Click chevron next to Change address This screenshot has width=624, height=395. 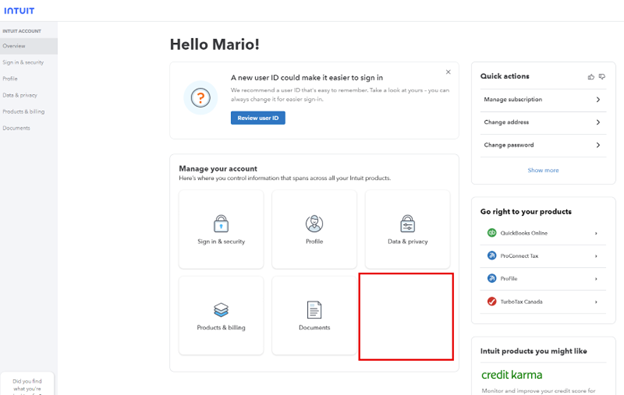click(598, 122)
